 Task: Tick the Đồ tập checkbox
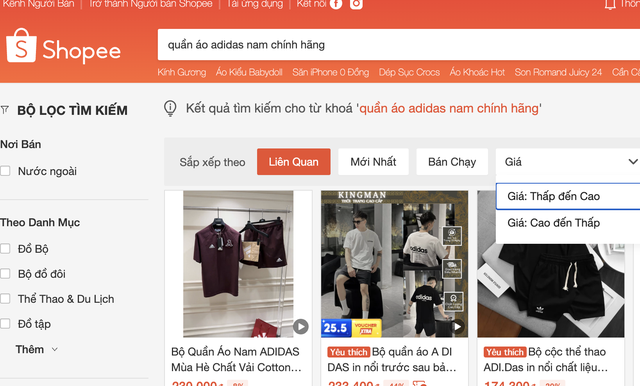tap(5, 324)
